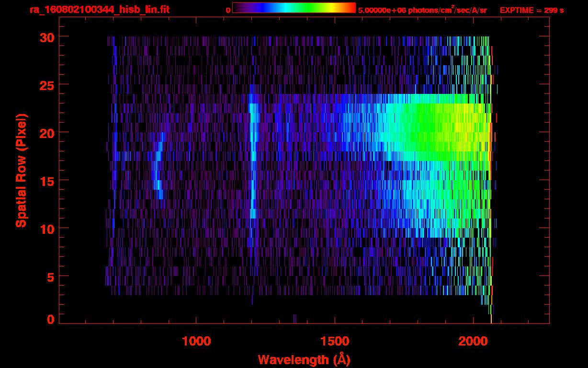Viewport: 588px width, 368px height.
Task: Click the color bar minimum label 0
Action: (x=228, y=10)
